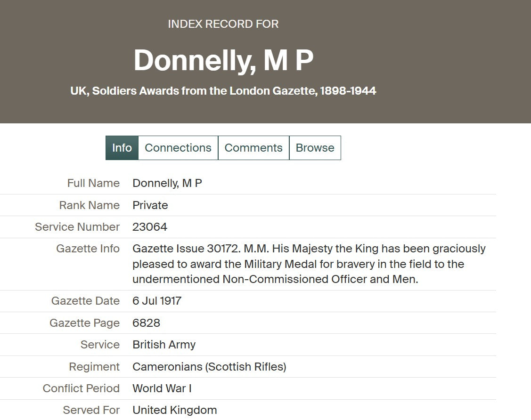Image resolution: width=531 pixels, height=420 pixels.
Task: Click the Gazette Info field label
Action: [x=88, y=249]
